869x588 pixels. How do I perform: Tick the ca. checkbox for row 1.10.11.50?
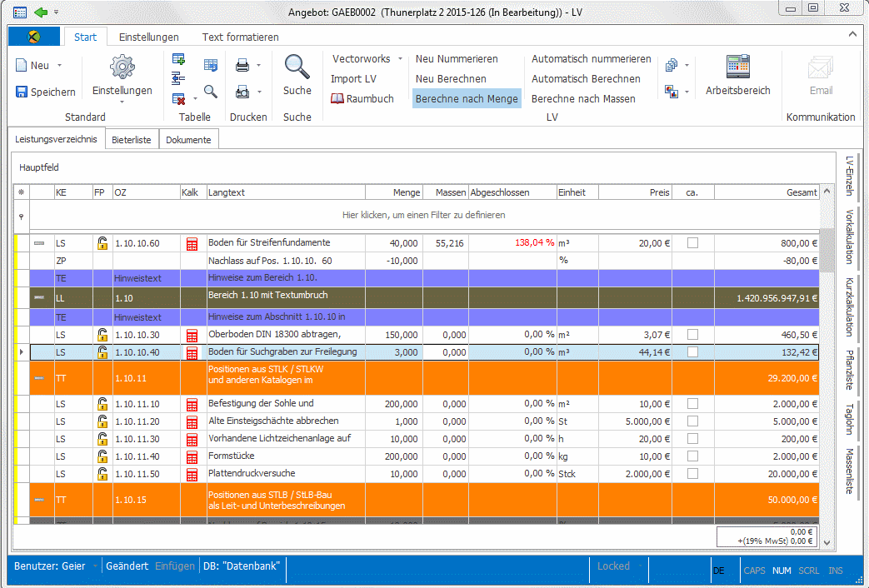point(692,474)
